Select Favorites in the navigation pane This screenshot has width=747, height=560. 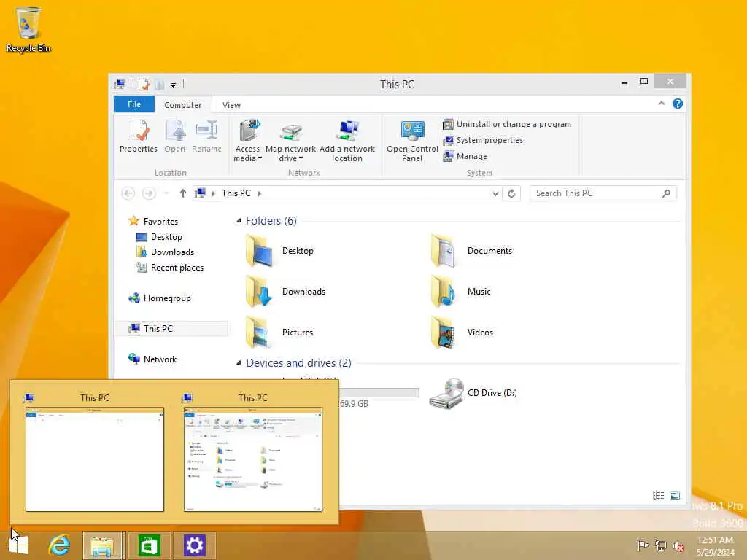tap(153, 222)
